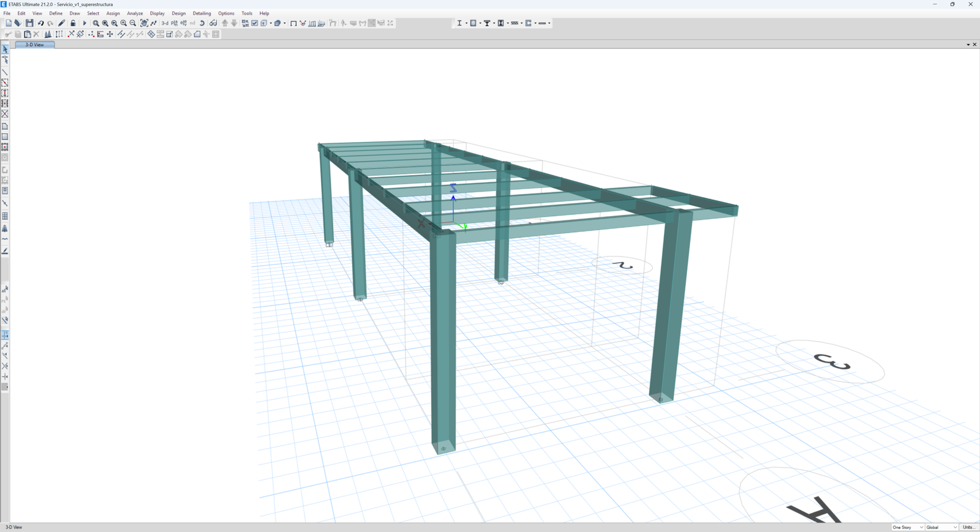Run the analysis with the play icon
This screenshot has width=980, height=532.
[85, 23]
